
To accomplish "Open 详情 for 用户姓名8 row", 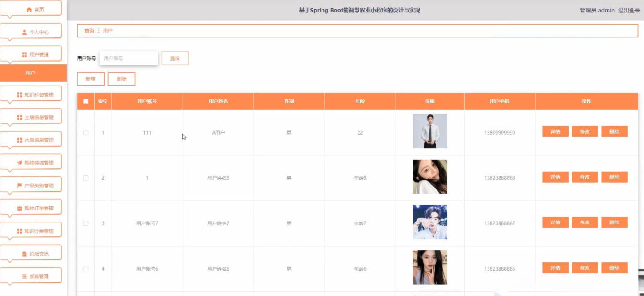I will (555, 177).
